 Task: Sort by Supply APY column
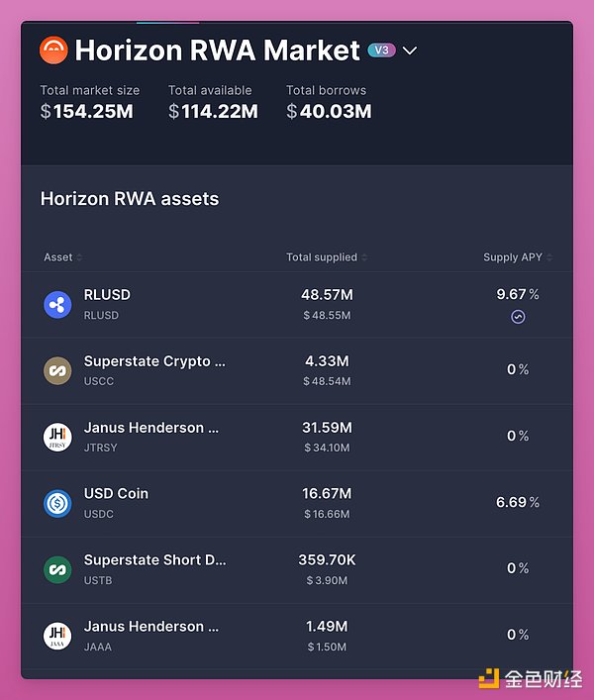517,257
